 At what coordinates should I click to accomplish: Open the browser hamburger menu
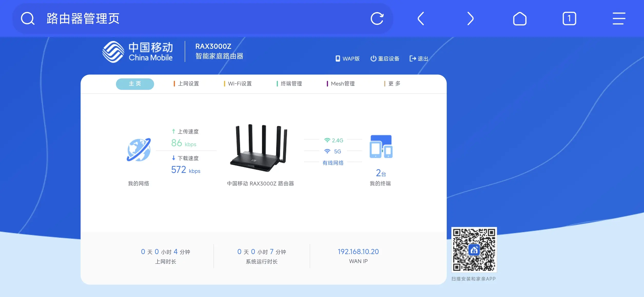click(x=619, y=18)
